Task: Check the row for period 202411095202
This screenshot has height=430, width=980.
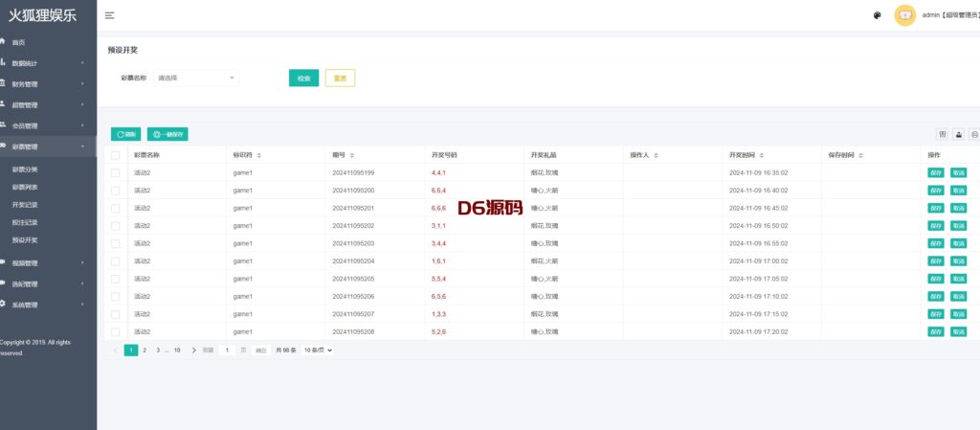Action: click(115, 226)
